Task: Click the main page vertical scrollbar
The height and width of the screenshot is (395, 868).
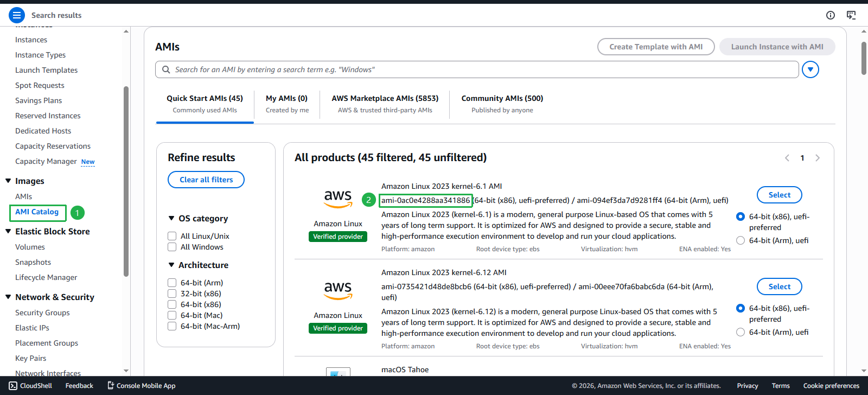Action: 864,58
